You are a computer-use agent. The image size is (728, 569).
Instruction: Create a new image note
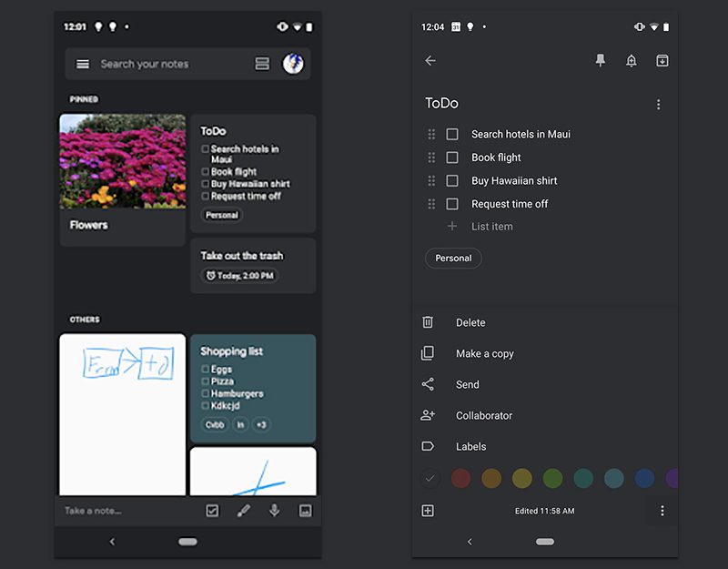(x=305, y=511)
